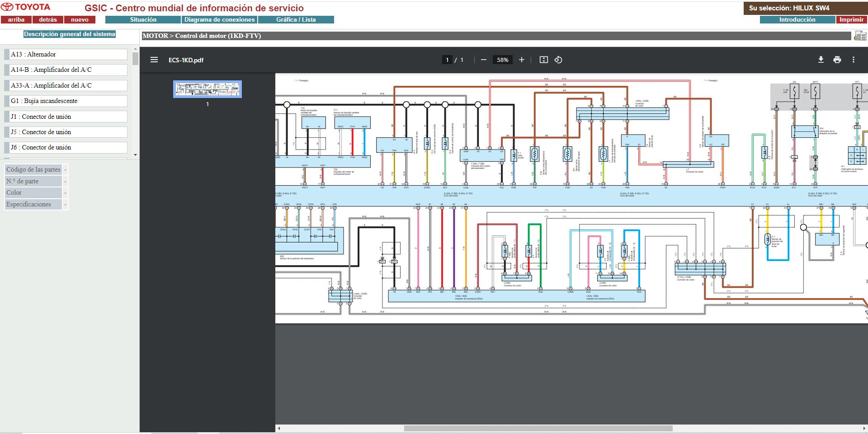Viewport: 868px width, 434px height.
Task: Select A13 : Alternador in list
Action: pyautogui.click(x=66, y=54)
